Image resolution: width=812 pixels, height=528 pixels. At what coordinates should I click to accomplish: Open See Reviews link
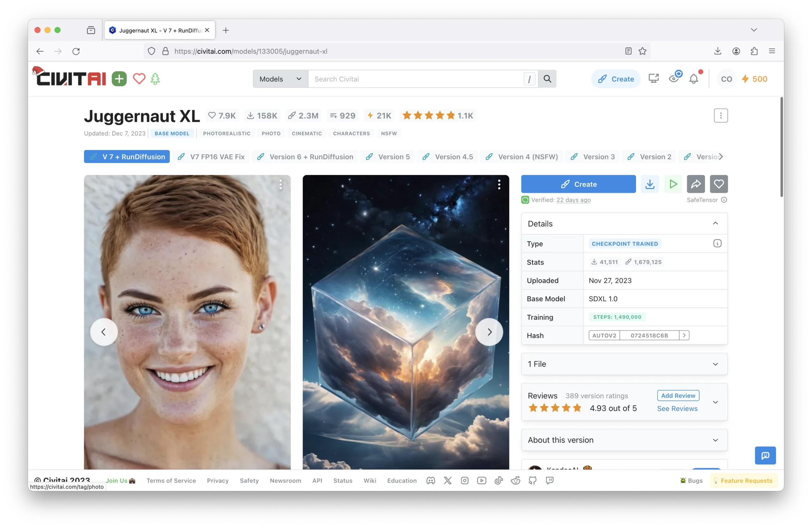point(677,409)
